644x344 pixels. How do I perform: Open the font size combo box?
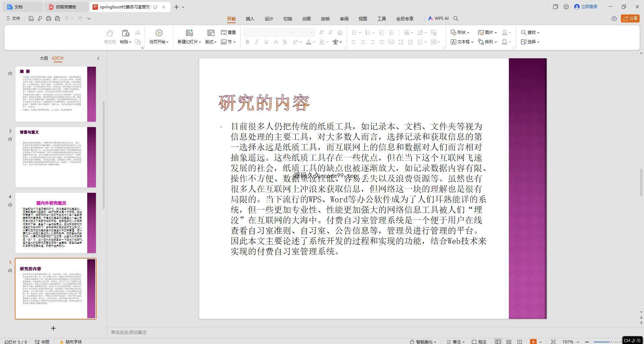[305, 33]
